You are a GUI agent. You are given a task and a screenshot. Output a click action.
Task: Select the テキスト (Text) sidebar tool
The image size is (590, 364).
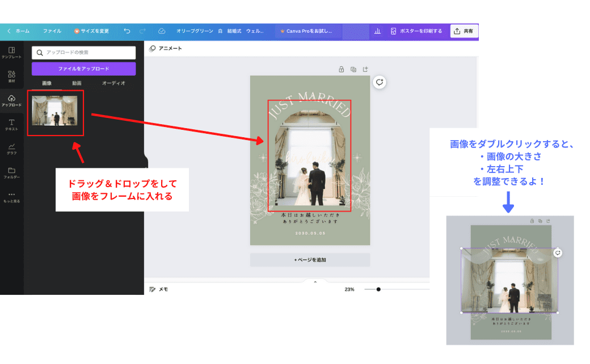click(x=11, y=124)
